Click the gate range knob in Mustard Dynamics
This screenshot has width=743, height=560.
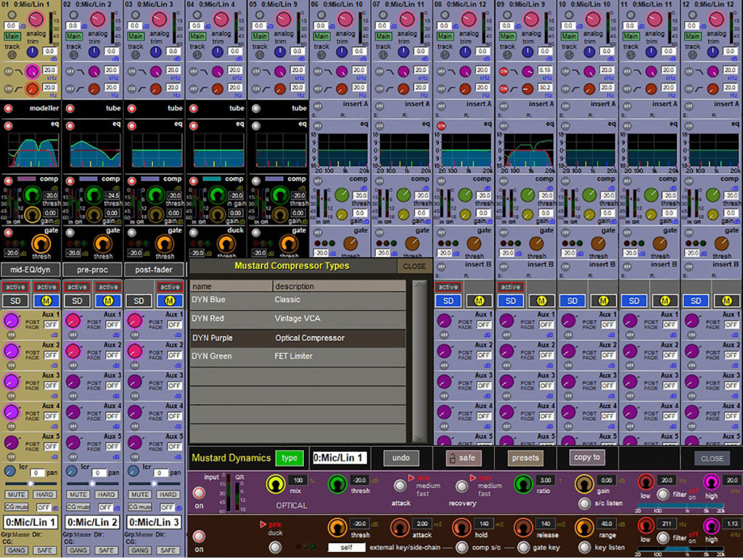coord(584,528)
